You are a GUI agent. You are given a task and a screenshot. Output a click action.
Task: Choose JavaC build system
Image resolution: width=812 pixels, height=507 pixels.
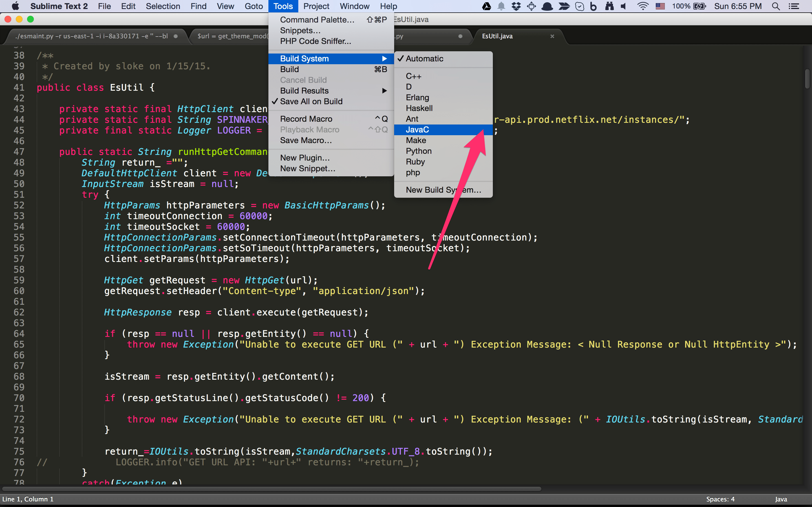click(x=417, y=130)
